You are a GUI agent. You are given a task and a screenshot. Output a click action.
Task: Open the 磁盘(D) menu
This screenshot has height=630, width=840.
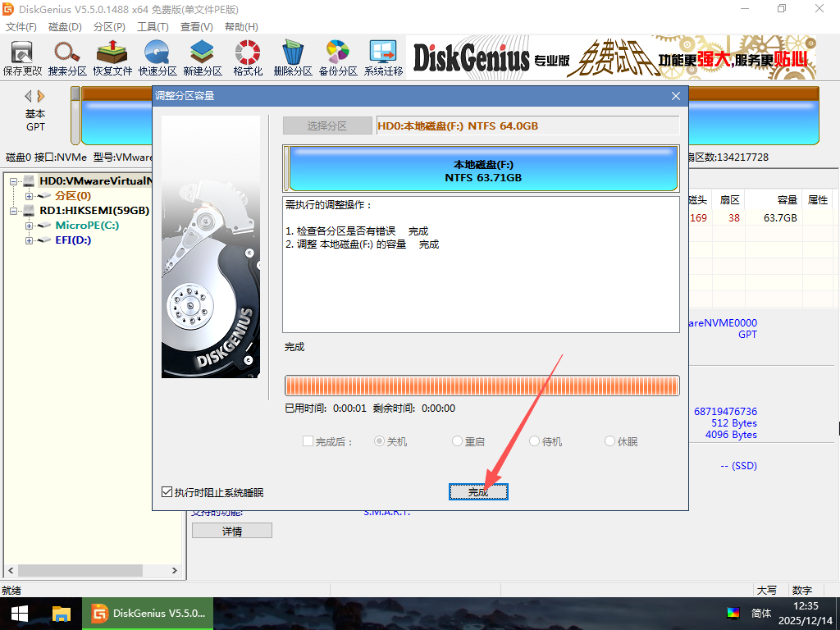(x=65, y=27)
